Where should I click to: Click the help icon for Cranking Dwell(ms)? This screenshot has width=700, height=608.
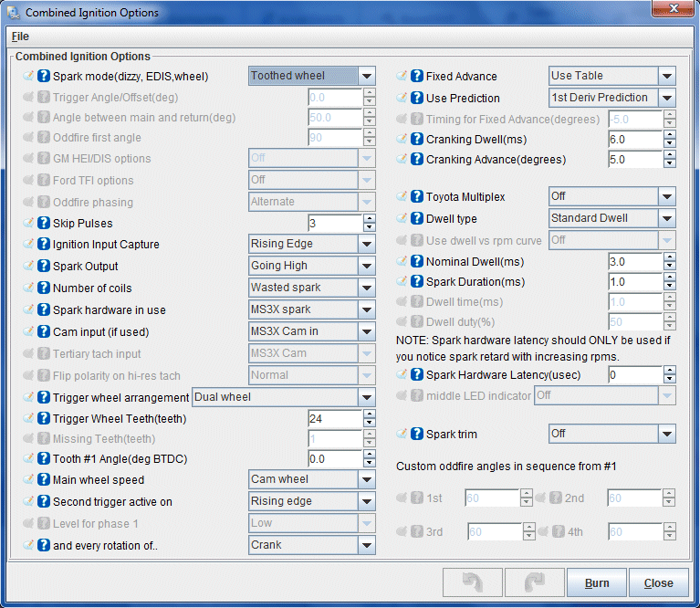click(417, 140)
